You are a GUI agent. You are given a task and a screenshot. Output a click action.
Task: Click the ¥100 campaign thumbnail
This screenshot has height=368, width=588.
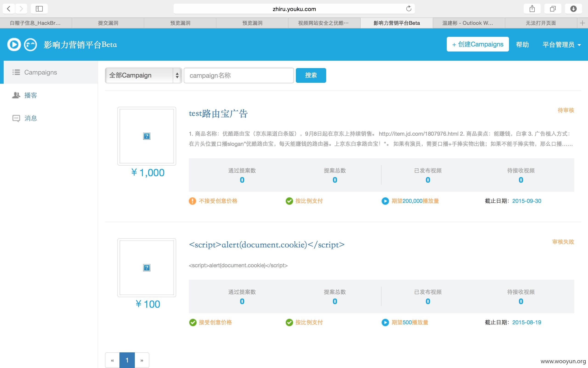coord(147,268)
